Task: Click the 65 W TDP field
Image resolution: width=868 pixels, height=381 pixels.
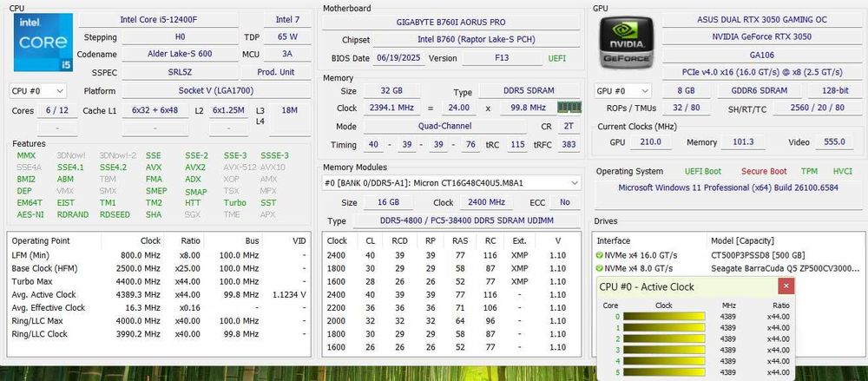Action: point(287,37)
